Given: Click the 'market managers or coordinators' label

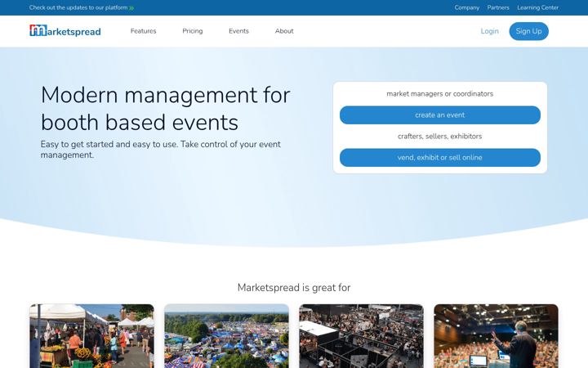Looking at the screenshot, I should 440,94.
